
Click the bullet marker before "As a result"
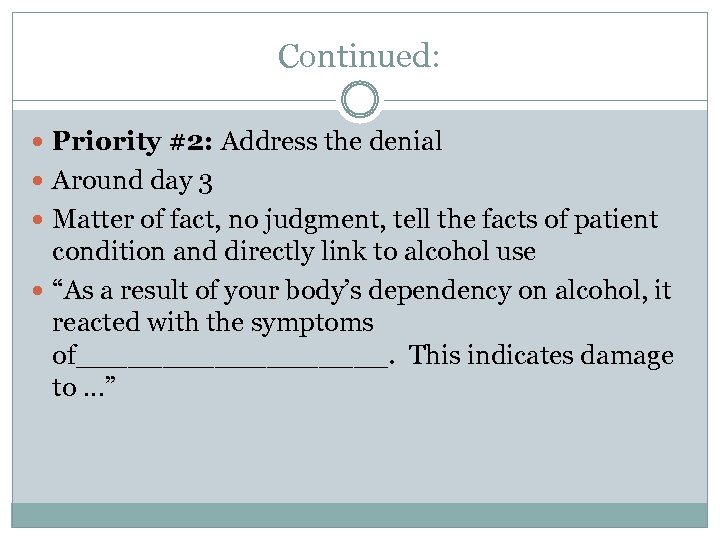(x=39, y=292)
